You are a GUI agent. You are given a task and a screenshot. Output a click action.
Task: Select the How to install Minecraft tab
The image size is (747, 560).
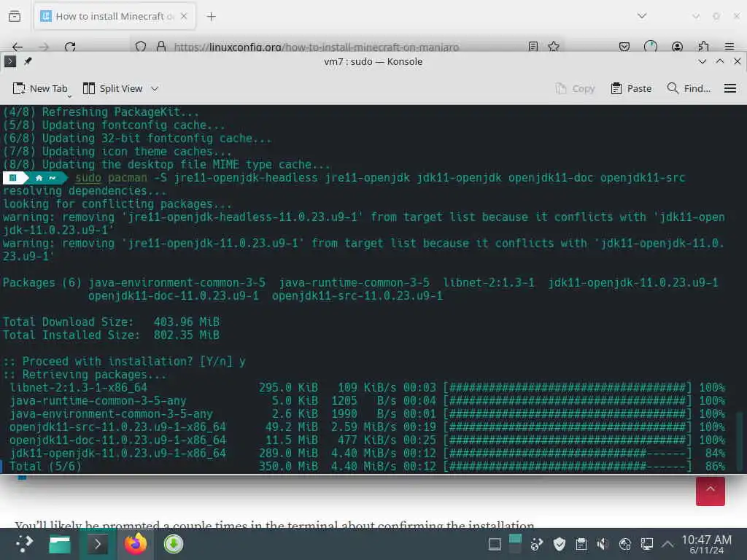pyautogui.click(x=113, y=16)
